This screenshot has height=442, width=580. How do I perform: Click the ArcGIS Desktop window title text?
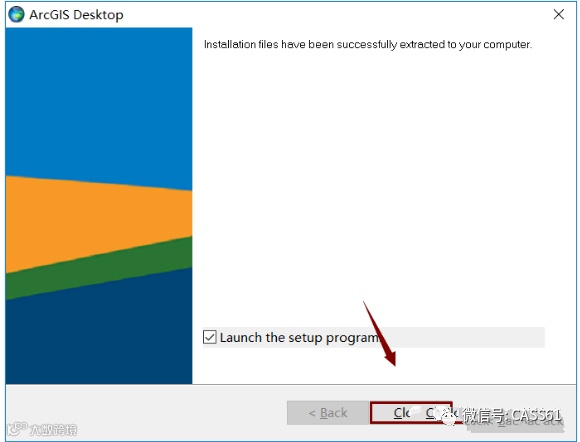click(x=76, y=15)
